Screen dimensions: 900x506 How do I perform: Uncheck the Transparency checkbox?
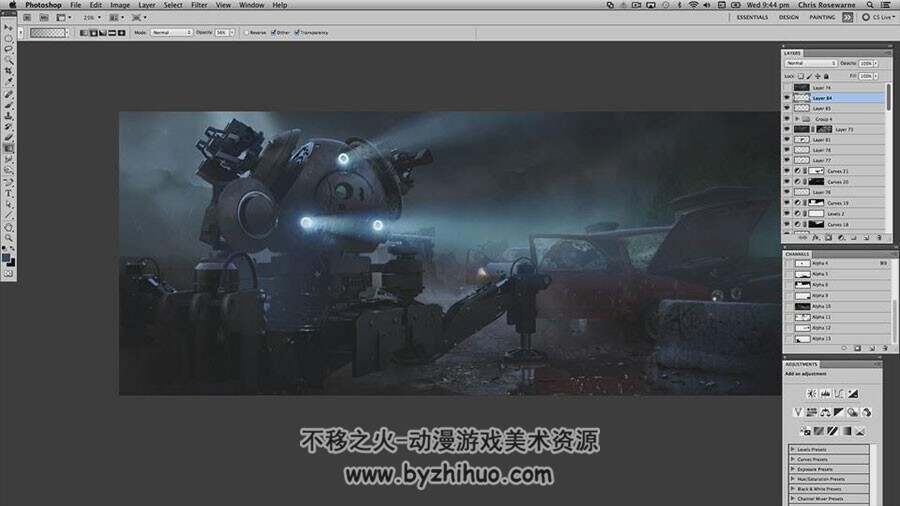point(297,33)
